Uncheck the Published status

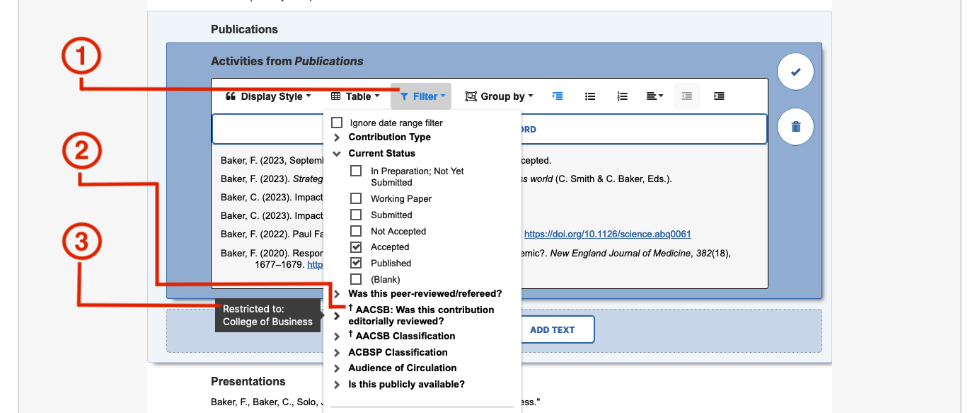pos(357,263)
